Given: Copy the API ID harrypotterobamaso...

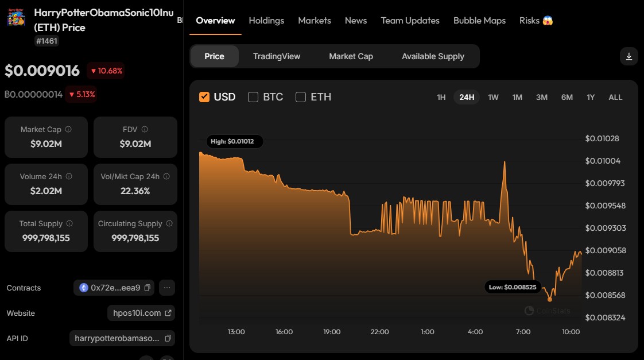Looking at the screenshot, I should [168, 338].
